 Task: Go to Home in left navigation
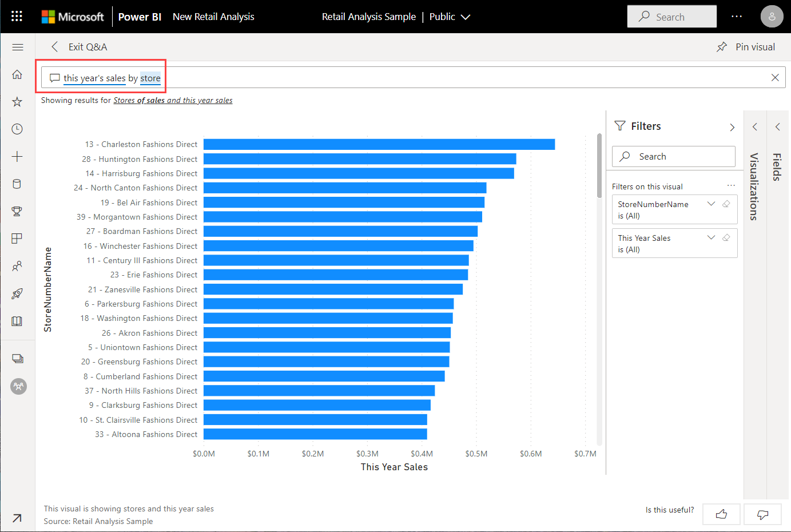tap(17, 74)
